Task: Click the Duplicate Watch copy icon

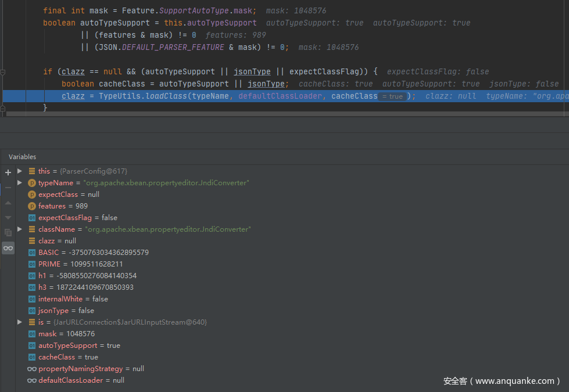Action: click(x=8, y=232)
